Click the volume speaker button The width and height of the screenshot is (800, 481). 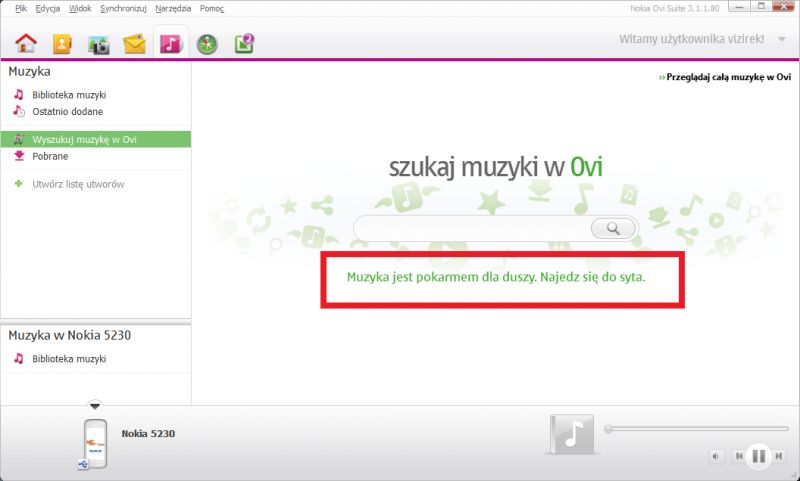tap(716, 456)
